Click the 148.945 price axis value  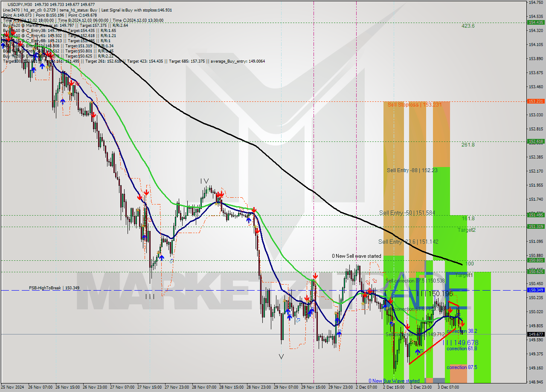[536, 382]
